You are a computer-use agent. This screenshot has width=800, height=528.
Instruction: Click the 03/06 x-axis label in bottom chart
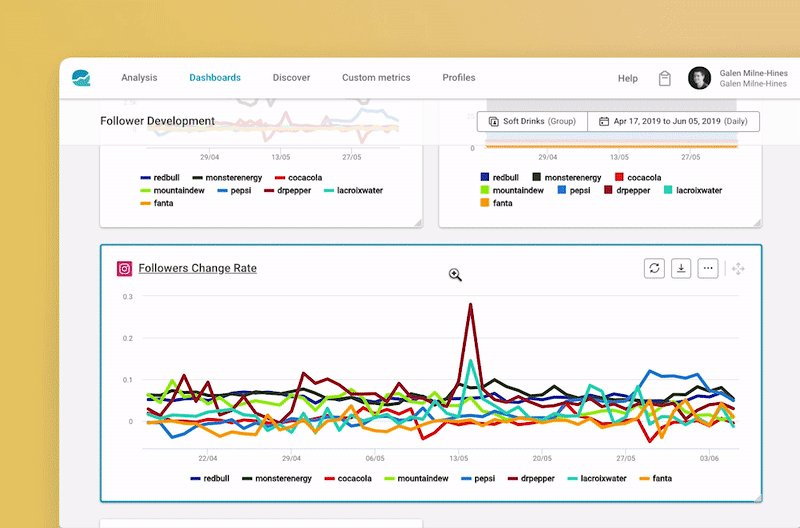click(x=709, y=458)
